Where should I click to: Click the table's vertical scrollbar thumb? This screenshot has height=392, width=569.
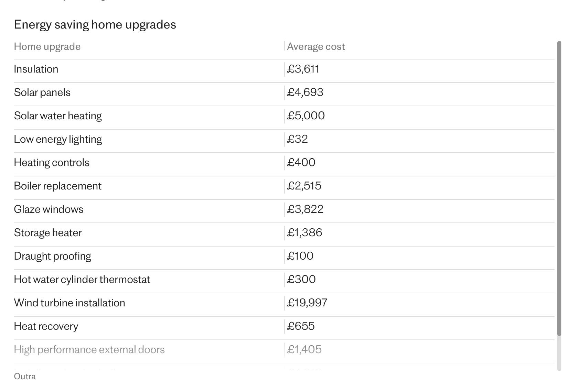[559, 188]
